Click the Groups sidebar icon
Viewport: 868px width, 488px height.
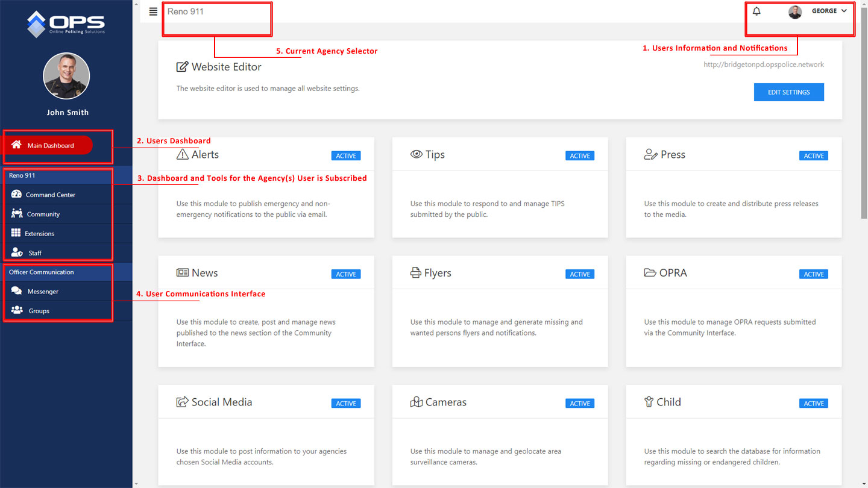(x=17, y=310)
